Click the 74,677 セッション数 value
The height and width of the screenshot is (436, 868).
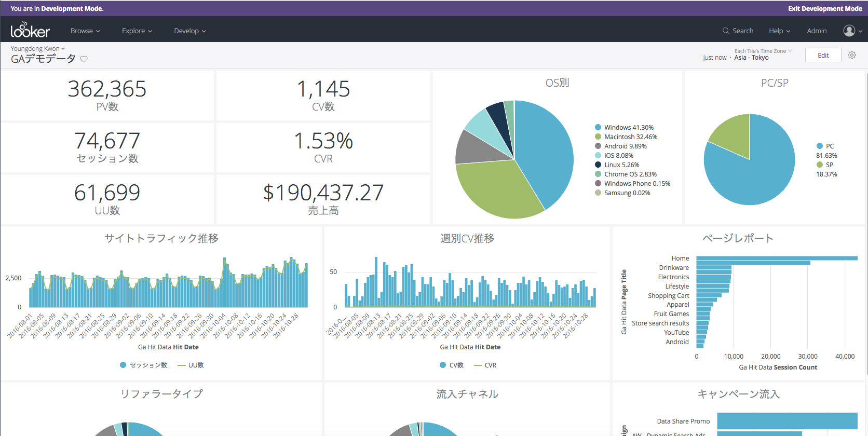107,141
